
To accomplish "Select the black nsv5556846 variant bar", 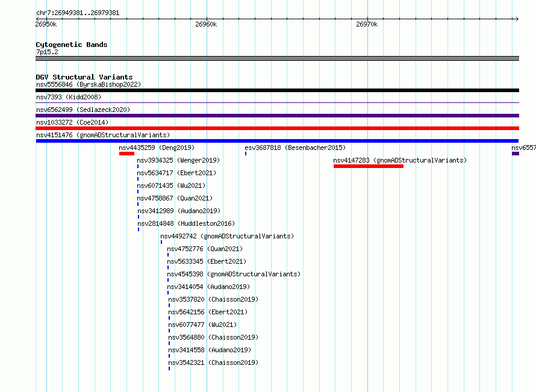I will coord(277,90).
